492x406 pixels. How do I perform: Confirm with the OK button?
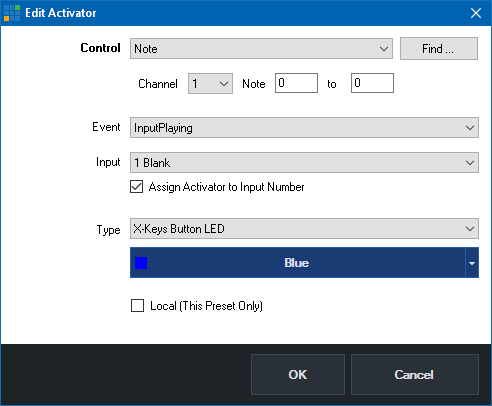point(298,374)
